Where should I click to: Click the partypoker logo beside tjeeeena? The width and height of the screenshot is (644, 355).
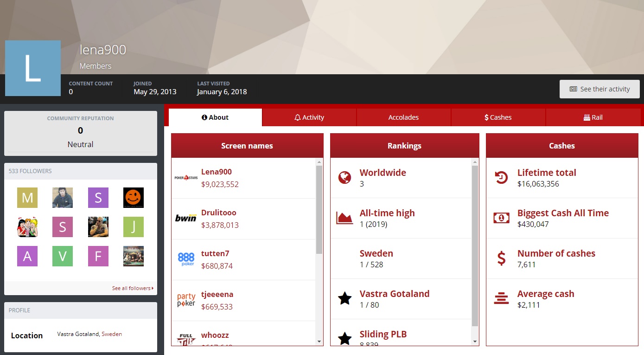[186, 300]
